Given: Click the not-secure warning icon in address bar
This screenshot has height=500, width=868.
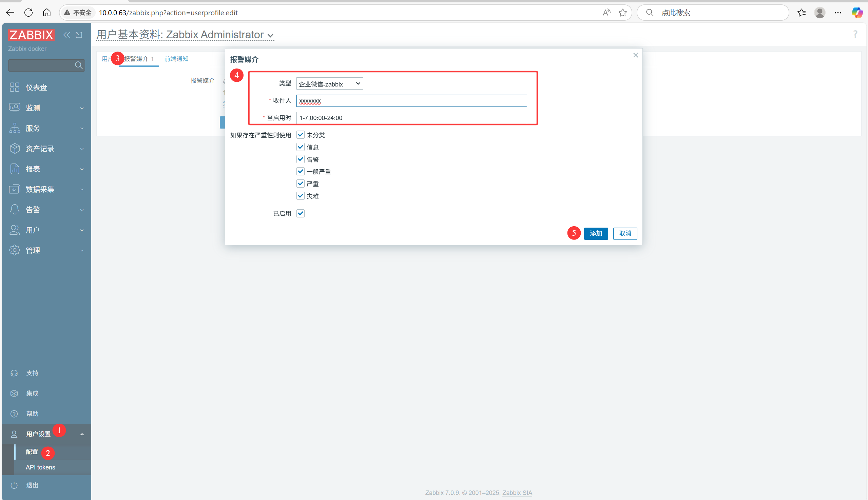Looking at the screenshot, I should coord(67,13).
